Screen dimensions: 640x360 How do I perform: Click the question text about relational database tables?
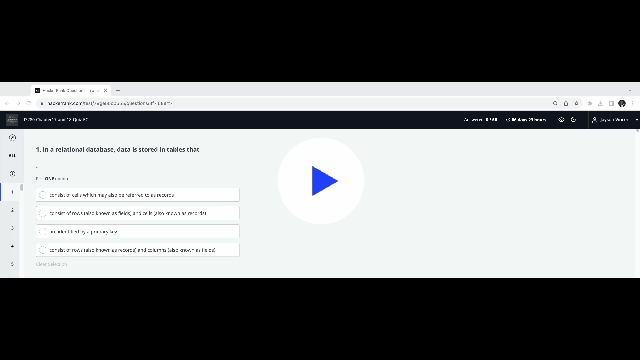118,150
